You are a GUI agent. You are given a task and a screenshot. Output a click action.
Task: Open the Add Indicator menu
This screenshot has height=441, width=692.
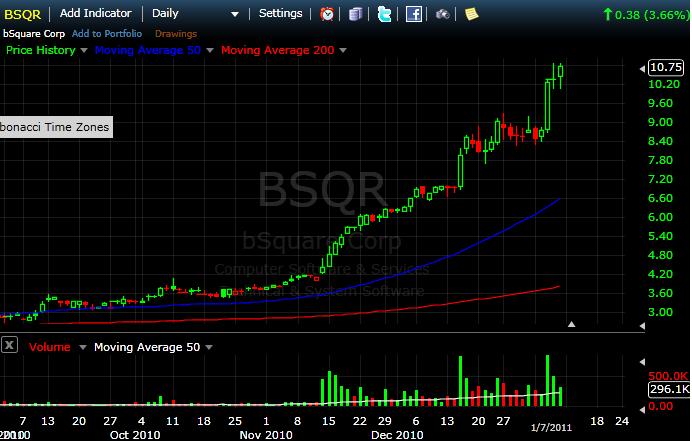point(95,13)
